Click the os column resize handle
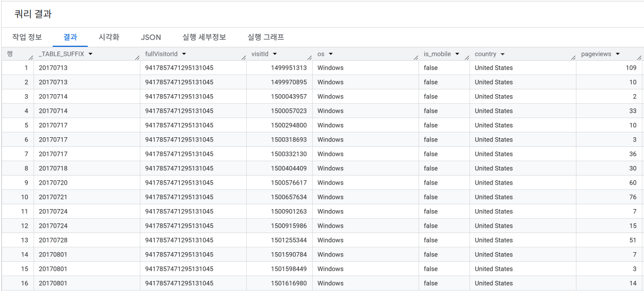Image resolution: width=644 pixels, height=291 pixels. (x=415, y=57)
